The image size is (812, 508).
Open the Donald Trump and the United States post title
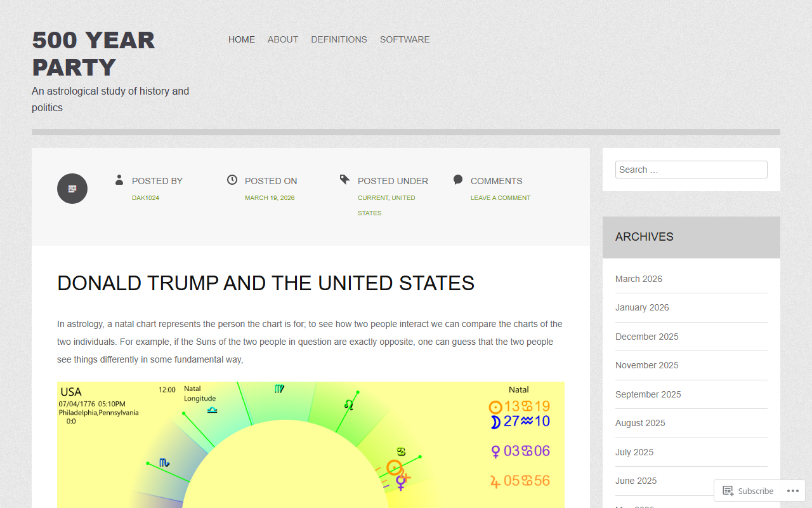[266, 283]
